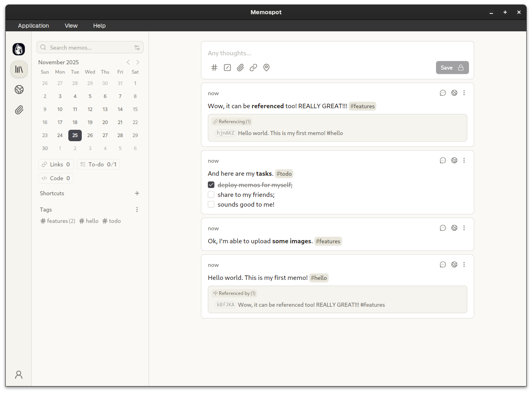This screenshot has width=532, height=393.
Task: Comment on the 'Wow, it can be referenced' memo
Action: click(443, 93)
